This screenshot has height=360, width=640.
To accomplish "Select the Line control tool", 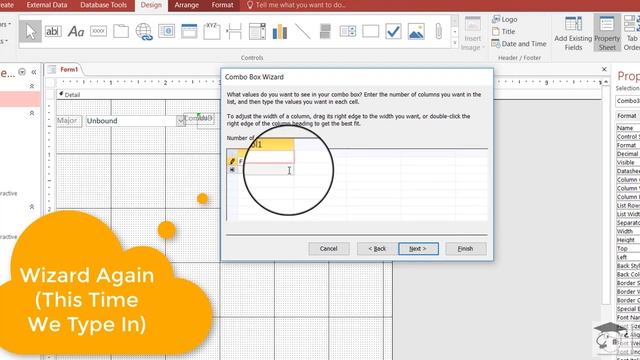I will (302, 31).
